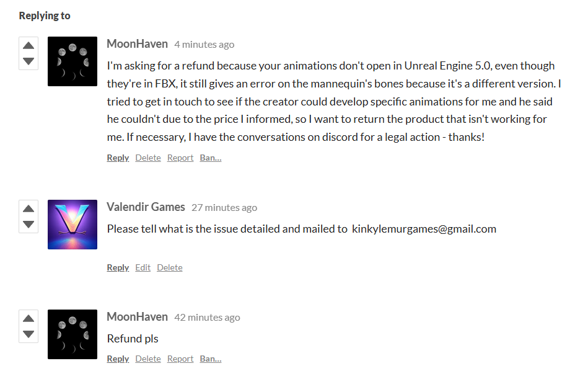
Task: Open Ban options on MoonHaven's top comment
Action: point(211,158)
